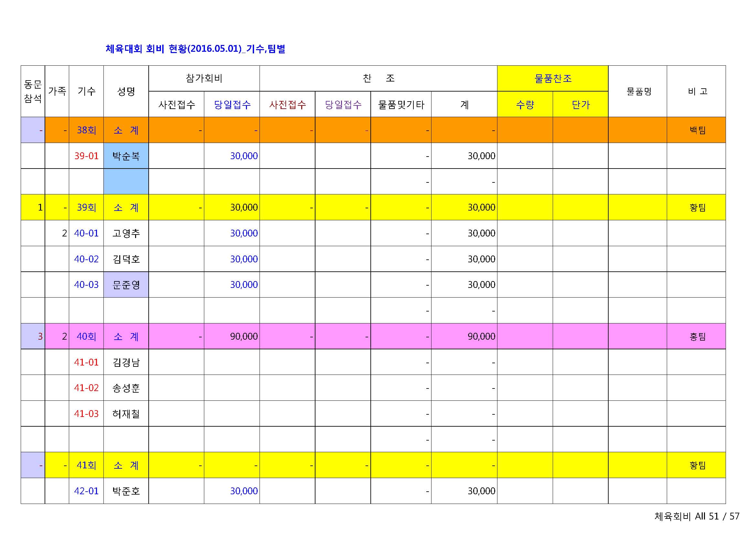The width and height of the screenshot is (756, 535).
Task: Click the 황팀 remark in the 41회 row
Action: (x=697, y=465)
